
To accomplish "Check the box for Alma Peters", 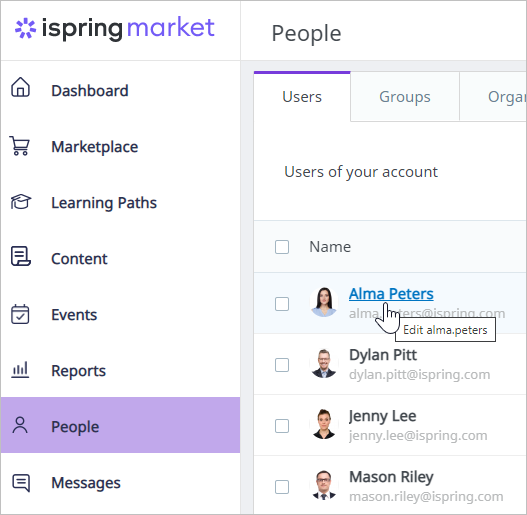I will [282, 304].
